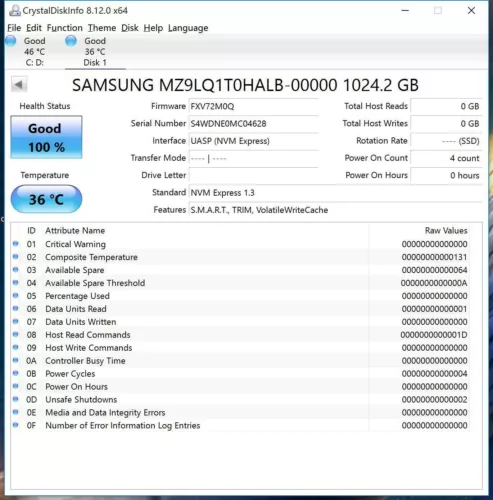The image size is (493, 500).
Task: Open the Disk menu
Action: tap(130, 28)
